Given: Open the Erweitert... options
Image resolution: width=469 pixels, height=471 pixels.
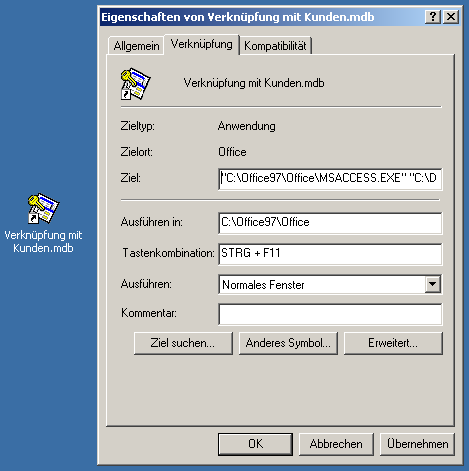Looking at the screenshot, I should tap(393, 343).
